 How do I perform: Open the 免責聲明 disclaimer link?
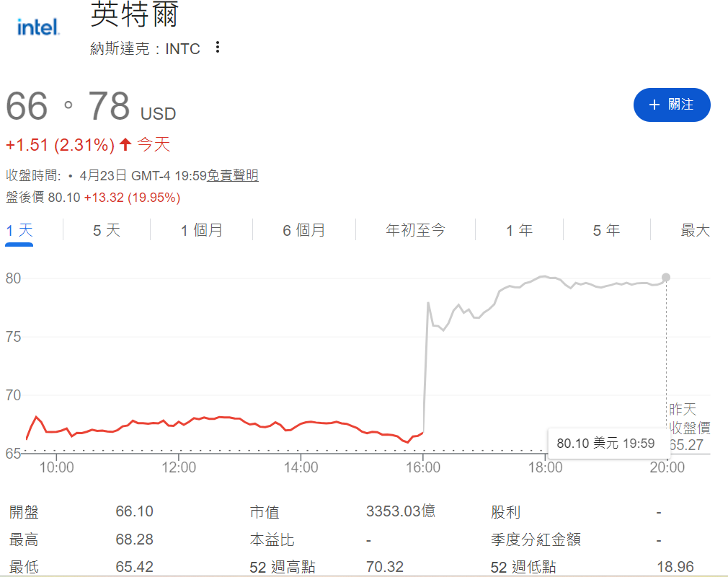coord(234,175)
